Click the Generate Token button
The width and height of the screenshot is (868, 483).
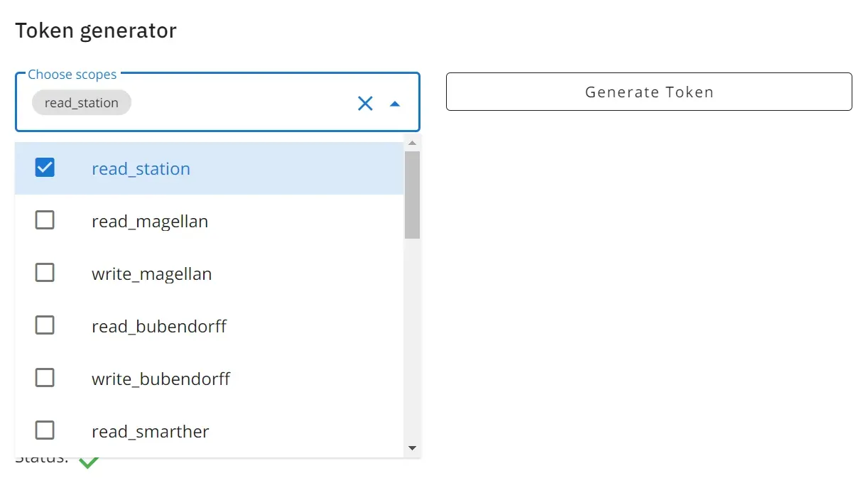click(649, 91)
